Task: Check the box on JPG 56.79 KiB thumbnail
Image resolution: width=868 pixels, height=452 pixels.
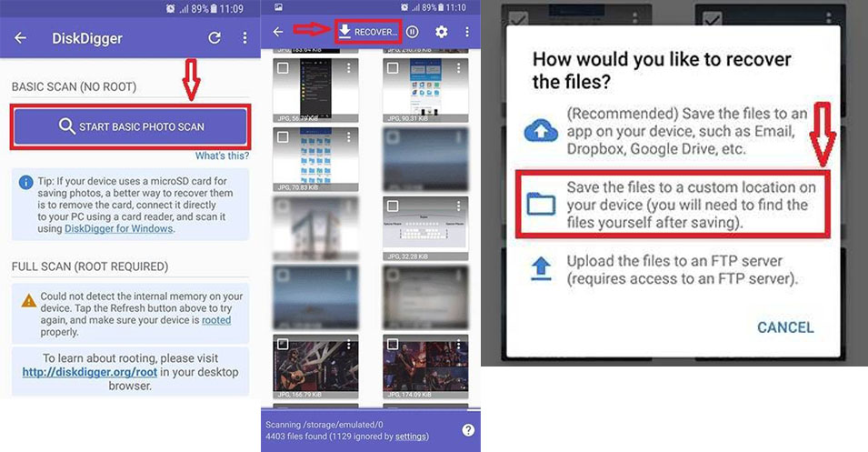Action: pyautogui.click(x=283, y=68)
